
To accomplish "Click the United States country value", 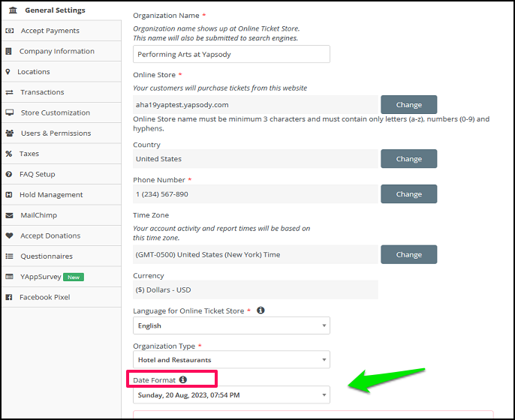I will point(255,159).
